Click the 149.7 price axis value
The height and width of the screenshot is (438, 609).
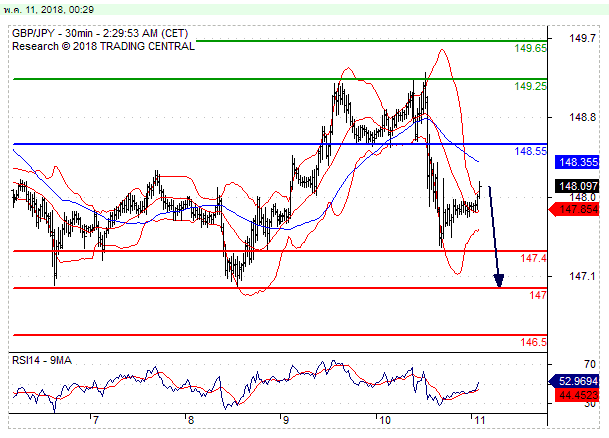[582, 38]
